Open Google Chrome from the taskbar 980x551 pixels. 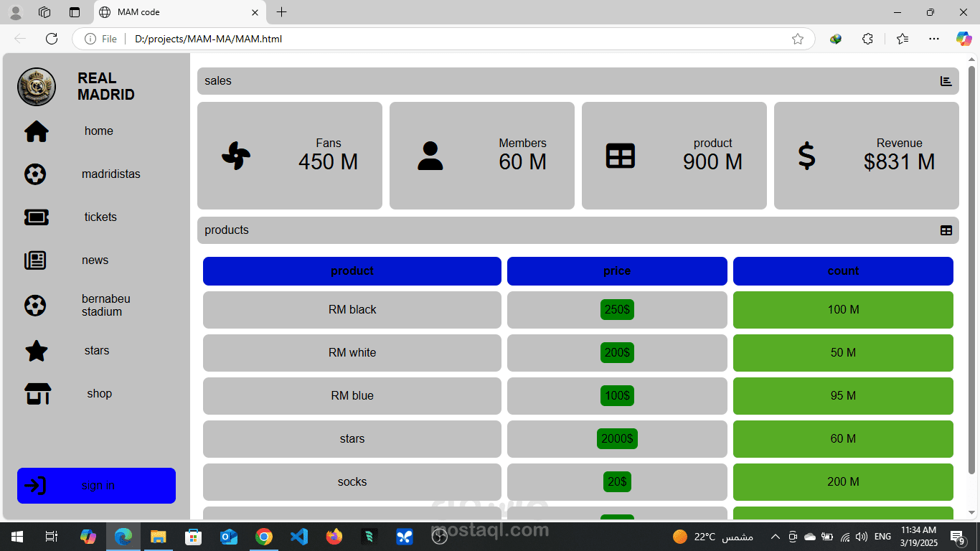tap(264, 537)
